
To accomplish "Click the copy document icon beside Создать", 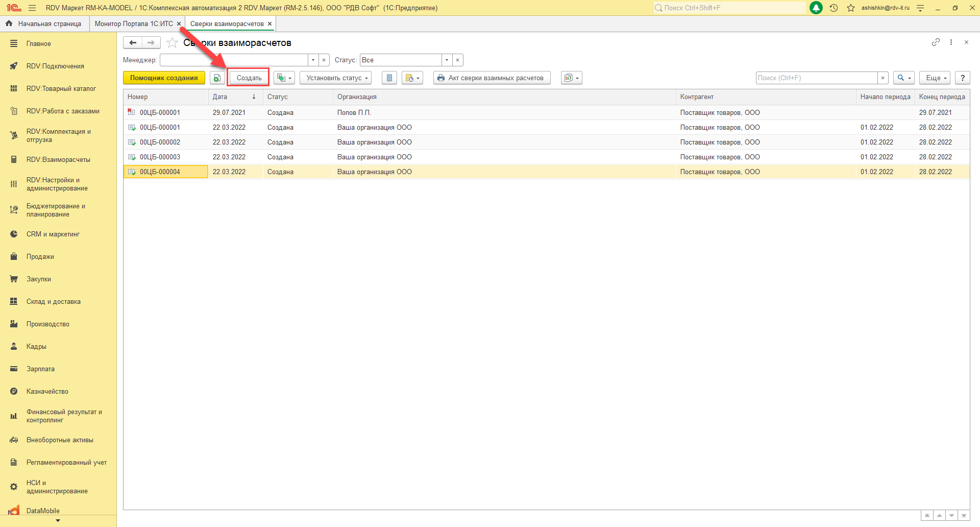I will 217,78.
